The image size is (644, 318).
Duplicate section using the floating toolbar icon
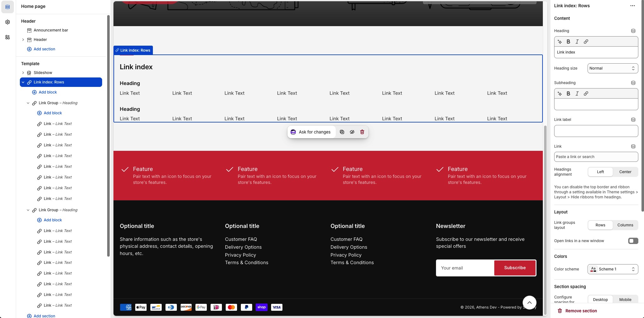pos(342,132)
